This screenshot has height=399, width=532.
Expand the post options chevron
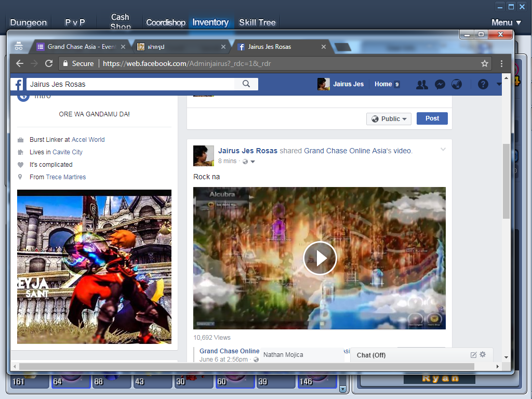click(x=443, y=149)
